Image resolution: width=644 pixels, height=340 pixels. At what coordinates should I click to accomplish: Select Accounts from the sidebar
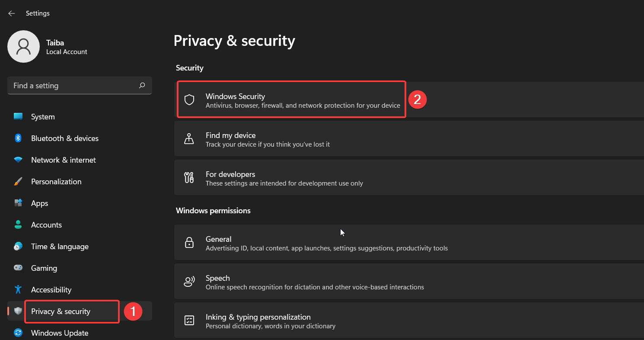click(46, 225)
